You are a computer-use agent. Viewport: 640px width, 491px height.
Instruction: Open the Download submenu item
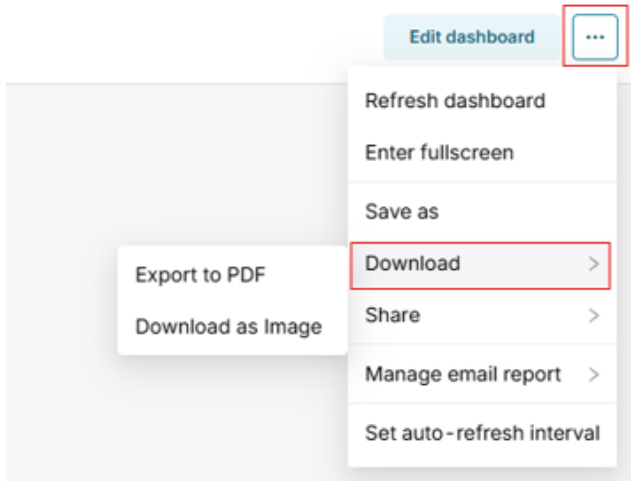click(413, 264)
